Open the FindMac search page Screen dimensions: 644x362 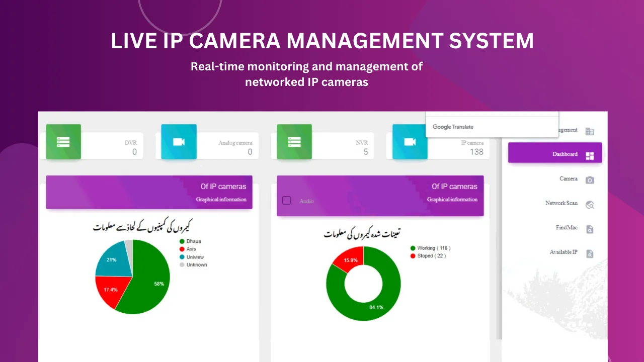574,228
